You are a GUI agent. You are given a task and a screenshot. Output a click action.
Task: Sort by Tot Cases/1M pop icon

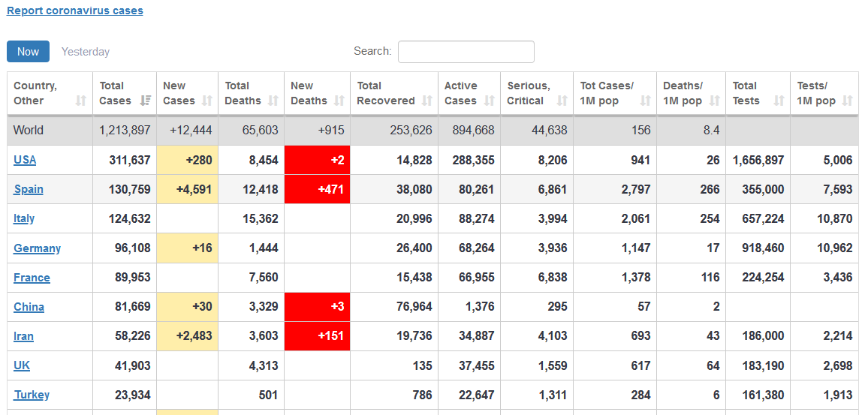pos(646,101)
